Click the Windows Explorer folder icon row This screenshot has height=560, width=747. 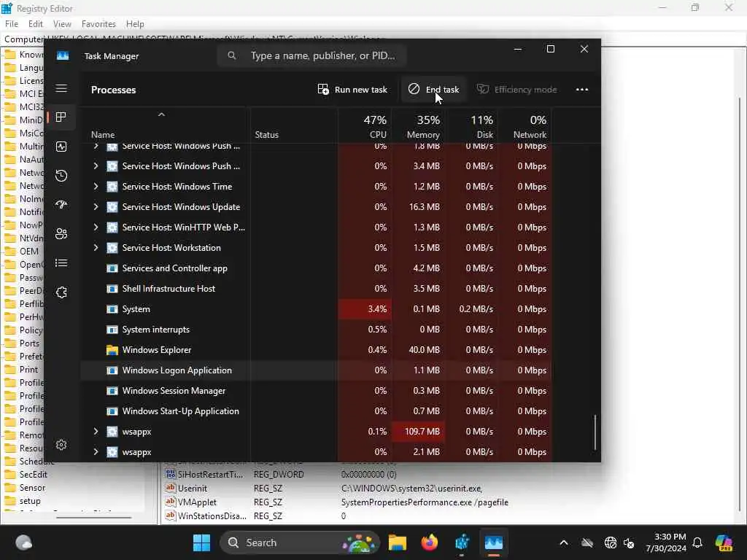tap(112, 350)
